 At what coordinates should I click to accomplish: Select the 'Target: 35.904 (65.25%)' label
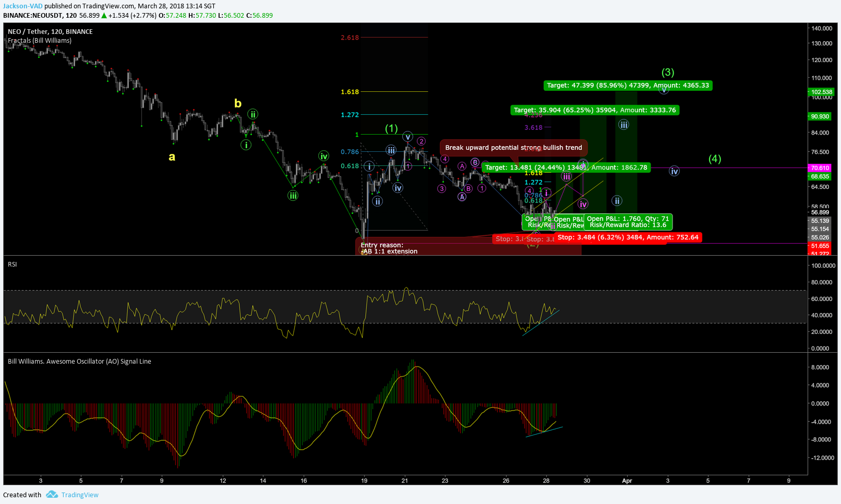point(595,110)
